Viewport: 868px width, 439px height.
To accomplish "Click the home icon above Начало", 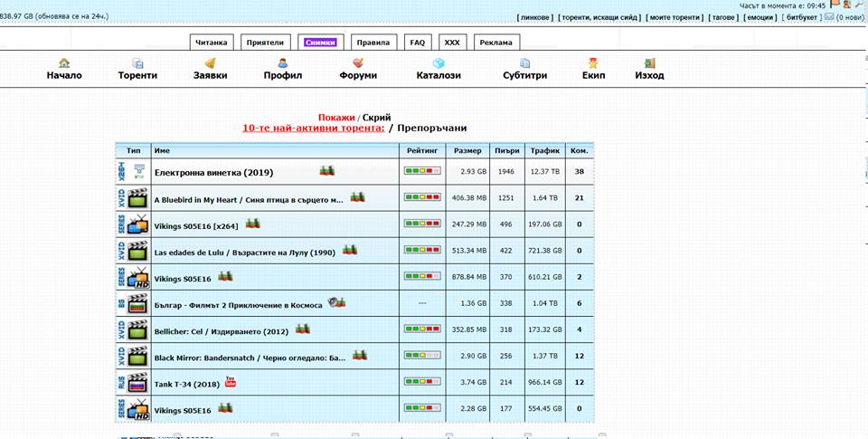I will [x=64, y=63].
